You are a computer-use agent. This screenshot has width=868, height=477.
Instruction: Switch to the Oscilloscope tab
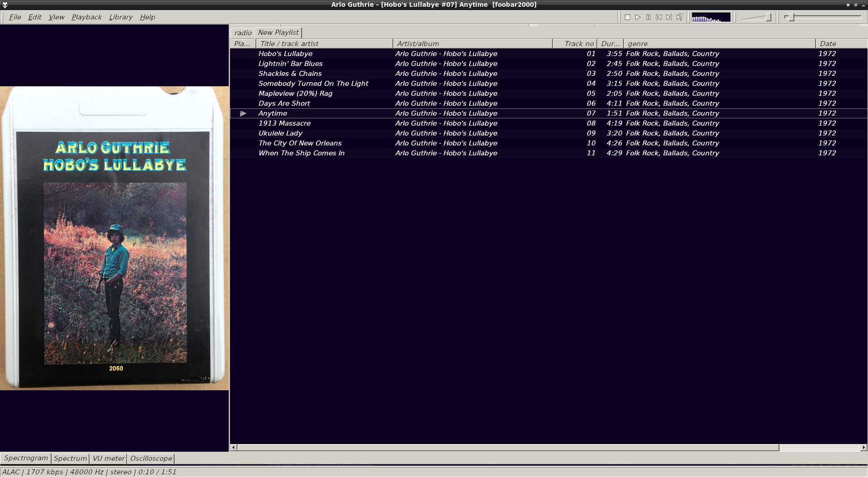[x=151, y=458]
